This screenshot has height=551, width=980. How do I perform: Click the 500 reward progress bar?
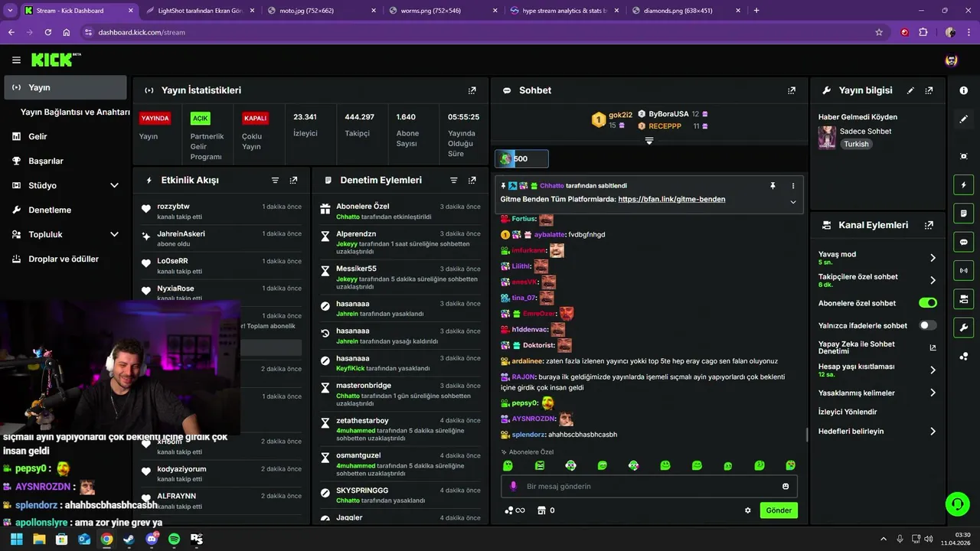coord(521,158)
